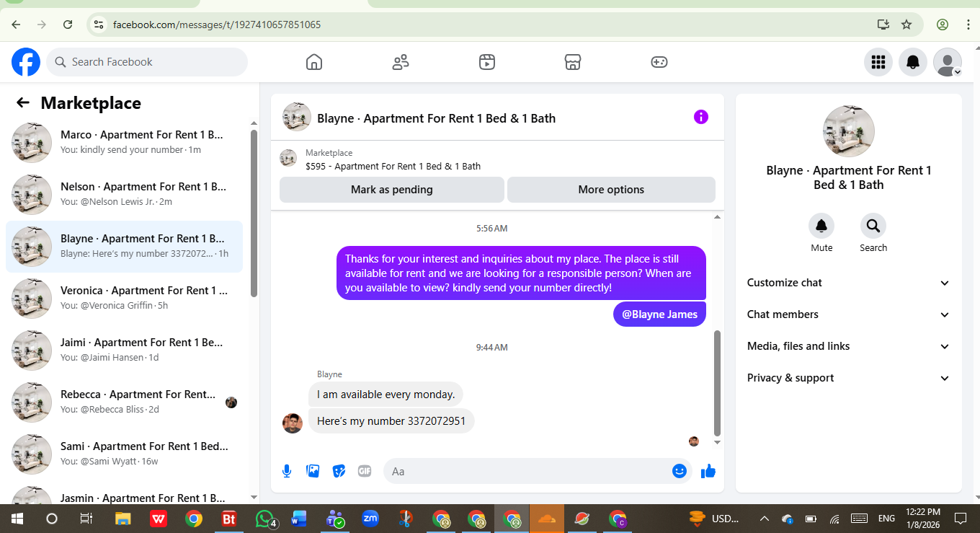The width and height of the screenshot is (980, 533).
Task: Show hidden system tray icons chevron
Action: click(765, 519)
